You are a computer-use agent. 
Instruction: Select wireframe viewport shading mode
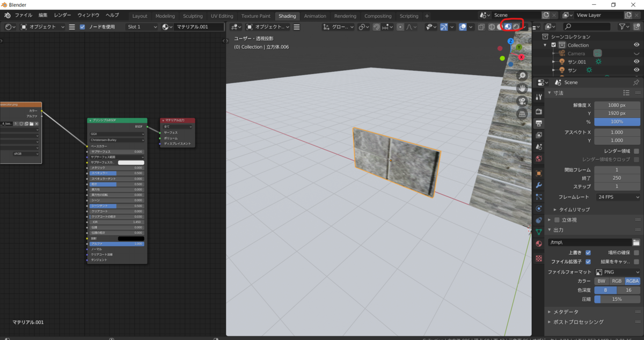pos(491,27)
